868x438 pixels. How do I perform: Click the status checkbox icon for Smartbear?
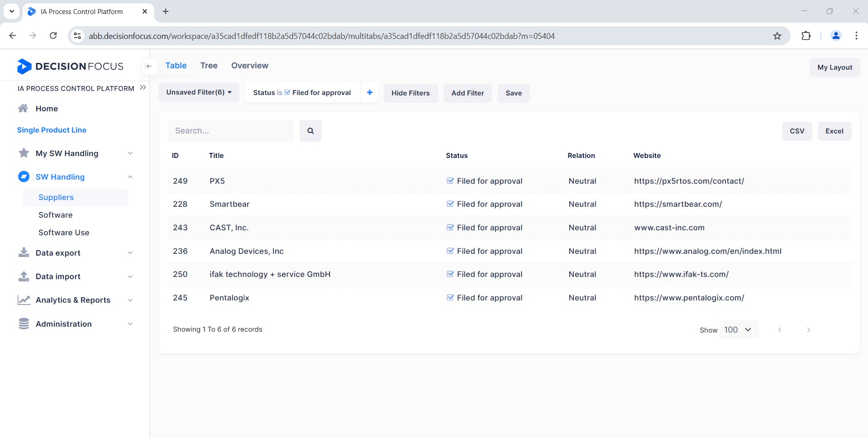pos(450,204)
